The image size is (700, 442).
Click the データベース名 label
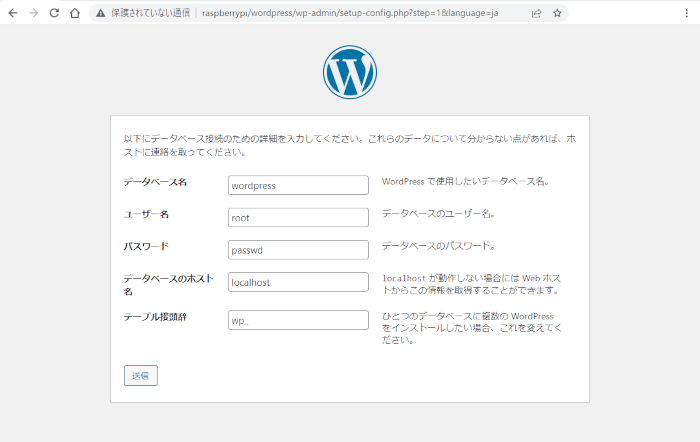155,182
